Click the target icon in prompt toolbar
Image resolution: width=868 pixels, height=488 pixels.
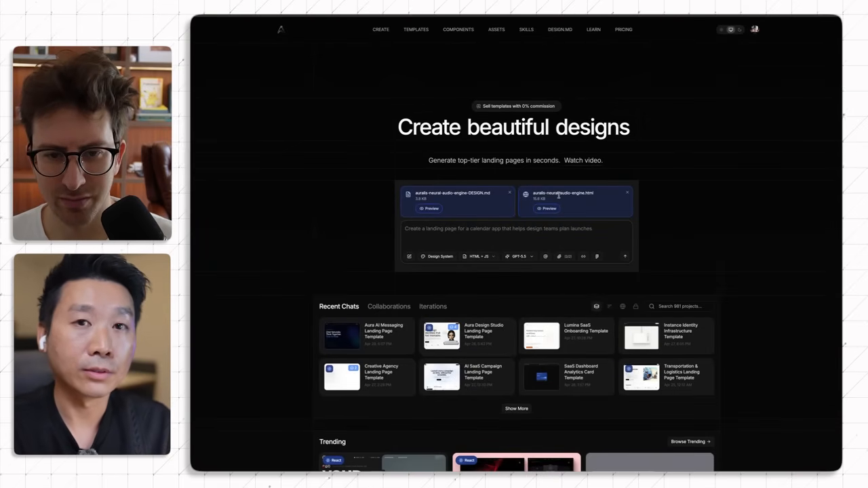[x=545, y=256]
